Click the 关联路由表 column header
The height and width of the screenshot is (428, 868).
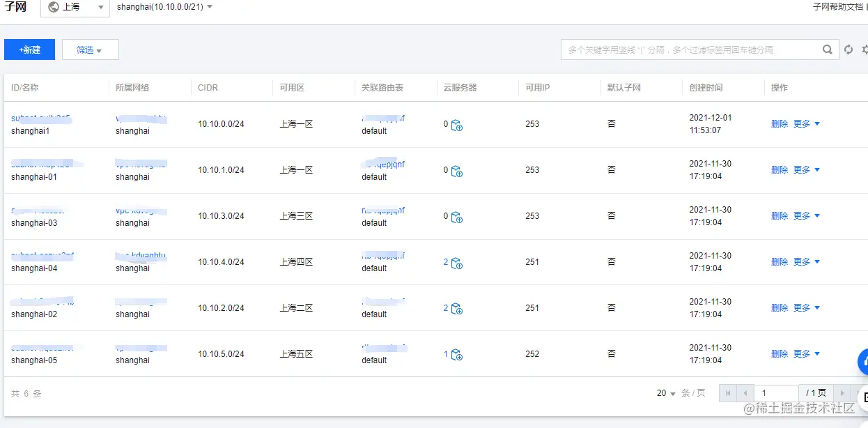point(382,88)
